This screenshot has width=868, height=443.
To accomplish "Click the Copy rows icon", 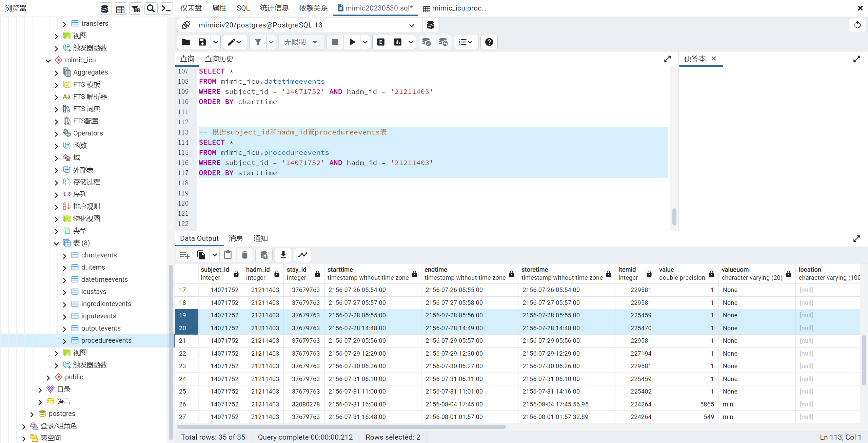I will (201, 255).
